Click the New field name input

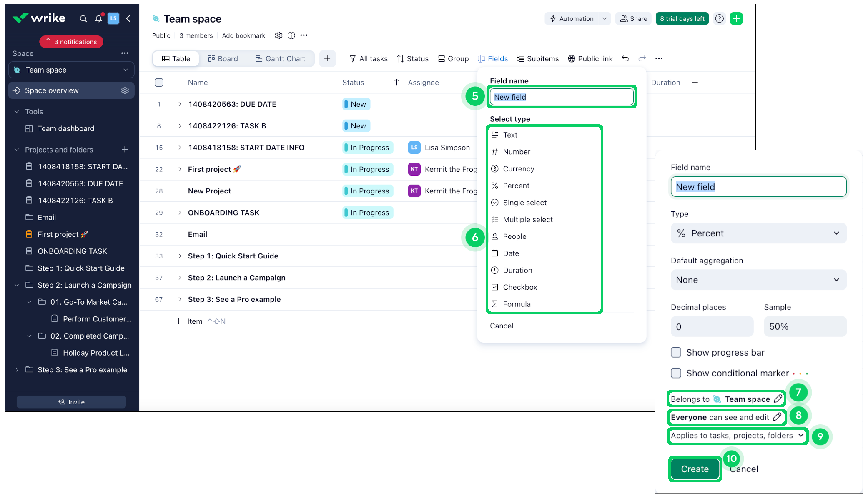[561, 97]
